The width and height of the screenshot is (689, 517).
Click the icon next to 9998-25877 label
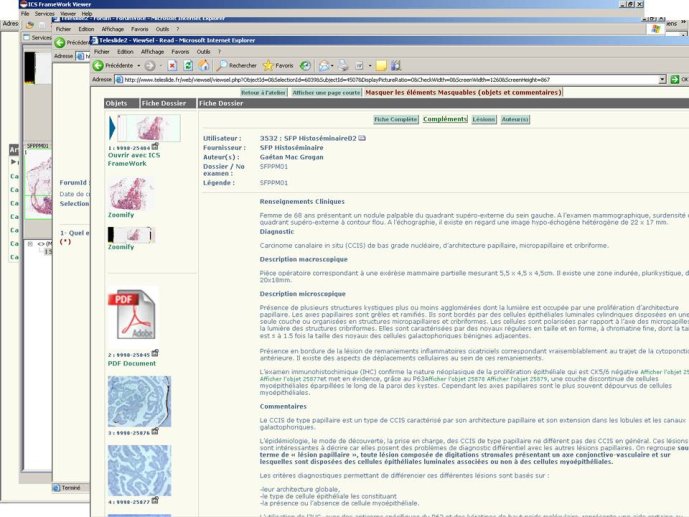155,500
